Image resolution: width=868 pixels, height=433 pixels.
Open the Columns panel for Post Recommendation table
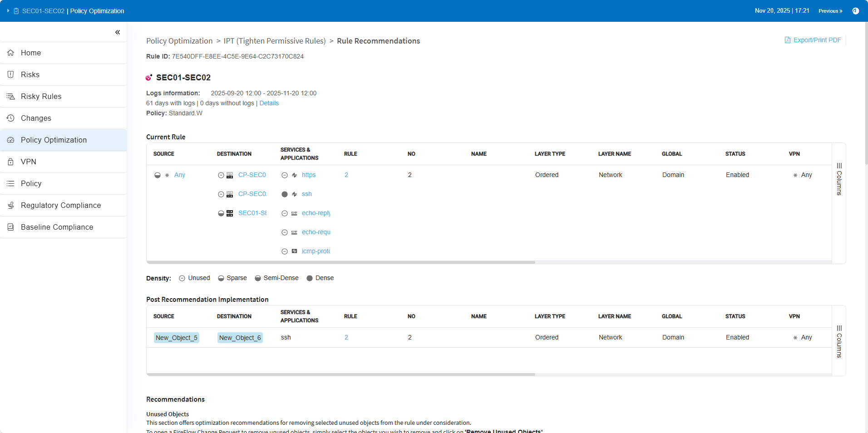coord(839,342)
